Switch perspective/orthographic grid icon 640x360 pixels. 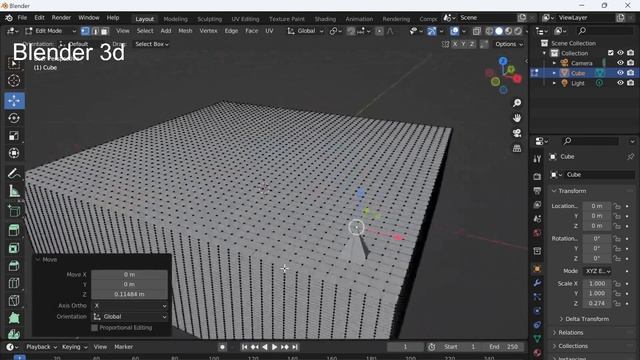pos(517,148)
